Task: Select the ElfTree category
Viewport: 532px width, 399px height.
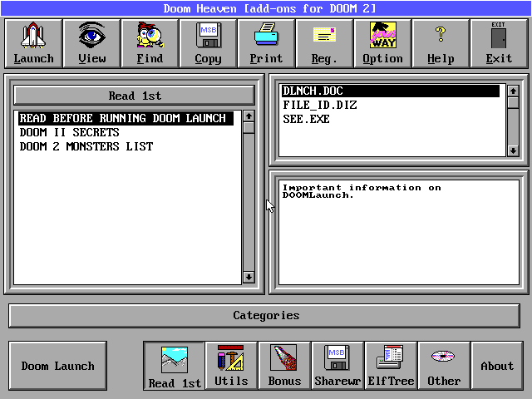Action: click(391, 366)
